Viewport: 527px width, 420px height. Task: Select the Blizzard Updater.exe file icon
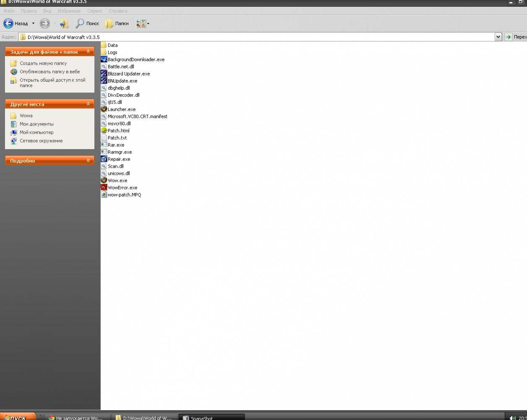[x=104, y=74]
